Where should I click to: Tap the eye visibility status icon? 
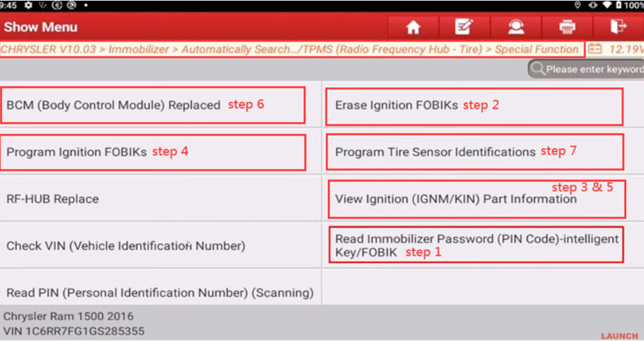[x=593, y=5]
